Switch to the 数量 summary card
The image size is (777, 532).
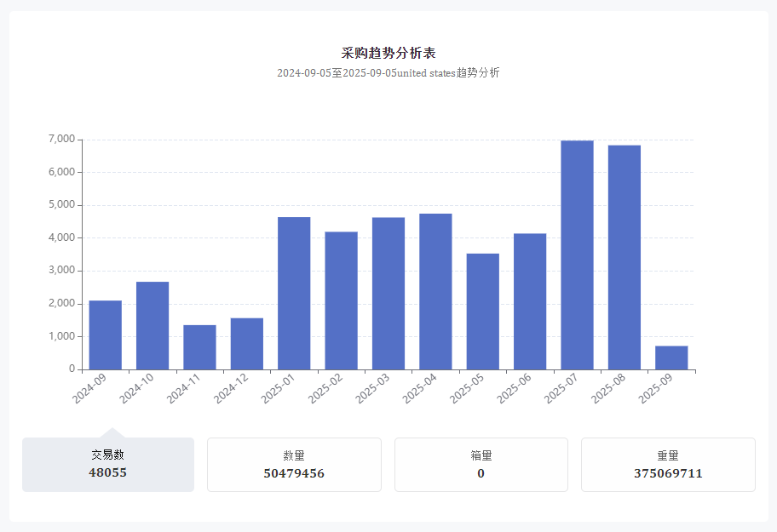[x=294, y=464]
